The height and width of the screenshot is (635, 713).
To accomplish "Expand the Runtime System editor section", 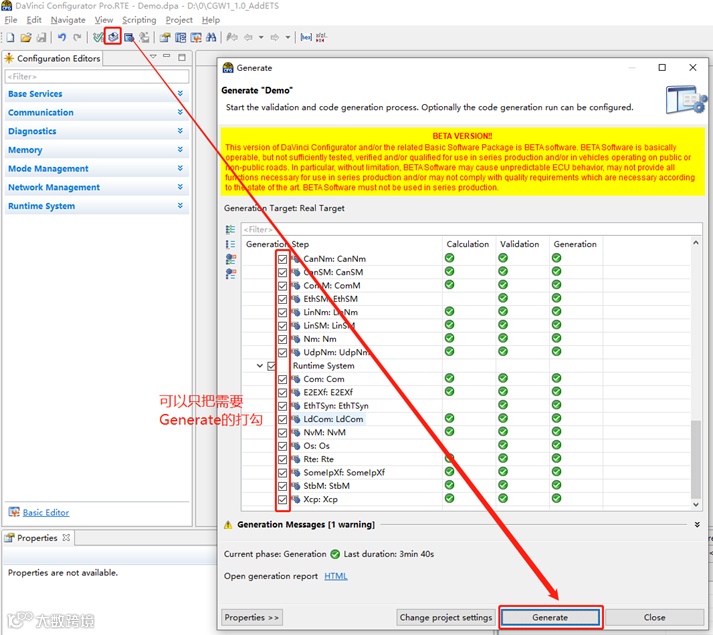I will pyautogui.click(x=180, y=205).
